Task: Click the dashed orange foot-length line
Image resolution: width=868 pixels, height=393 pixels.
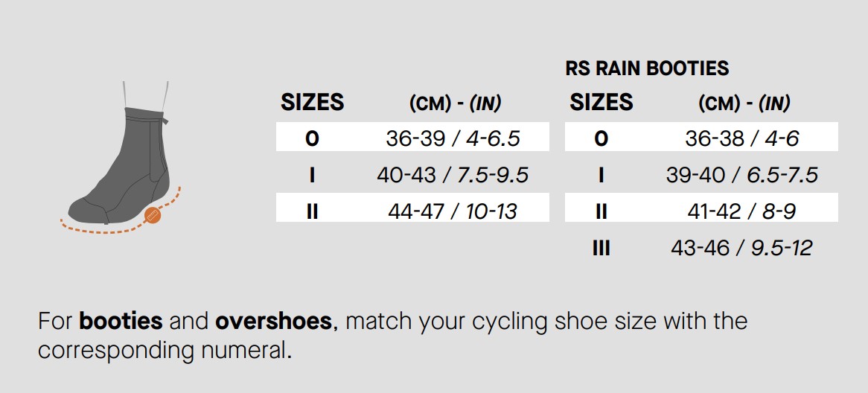Action: (x=97, y=229)
